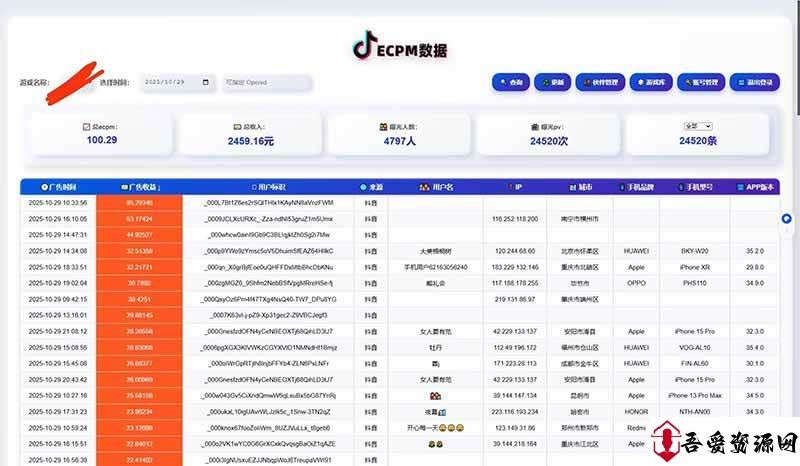This screenshot has height=466, width=800.
Task: Click the 查询 search button
Action: 511,83
